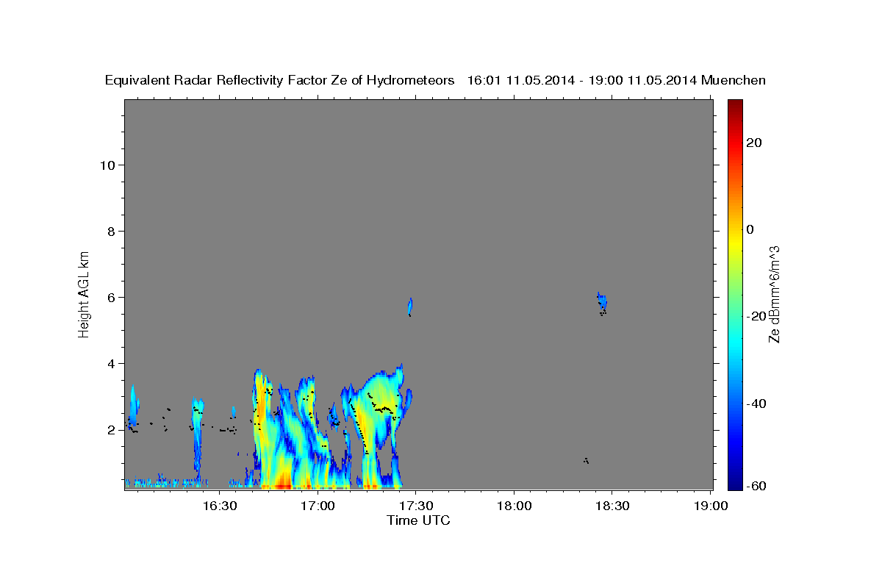Click the 16:30 time tick label
Image resolution: width=882 pixels, height=588 pixels.
click(219, 506)
